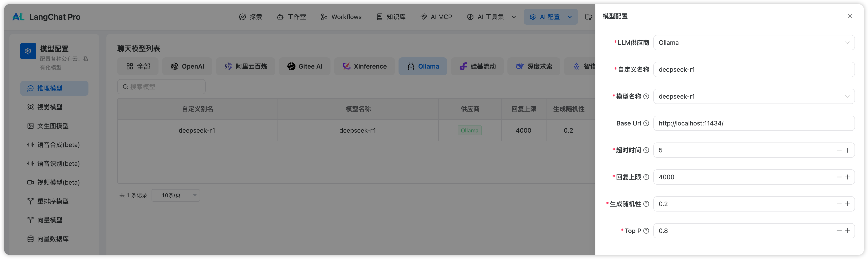Click the question mark beside 超时时间

[646, 150]
